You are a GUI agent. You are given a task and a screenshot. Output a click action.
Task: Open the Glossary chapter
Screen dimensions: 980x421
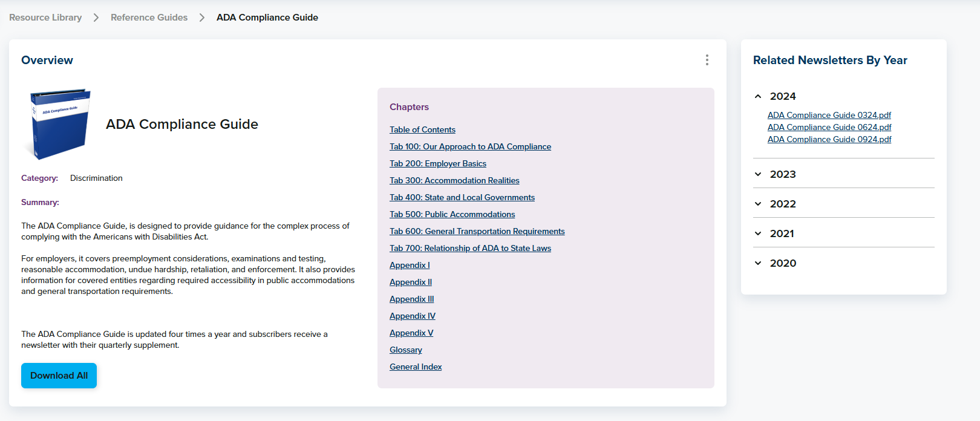(x=405, y=350)
